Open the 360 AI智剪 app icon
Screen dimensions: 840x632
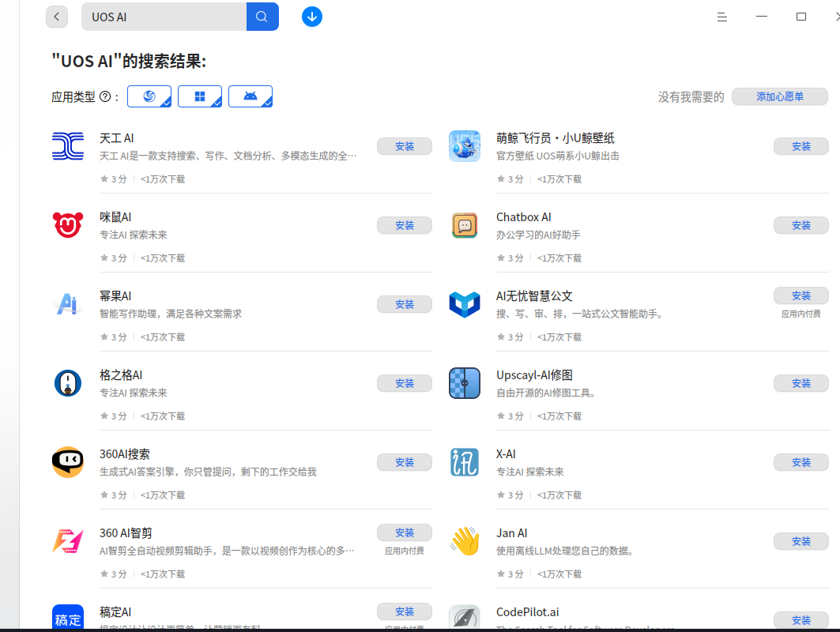68,541
